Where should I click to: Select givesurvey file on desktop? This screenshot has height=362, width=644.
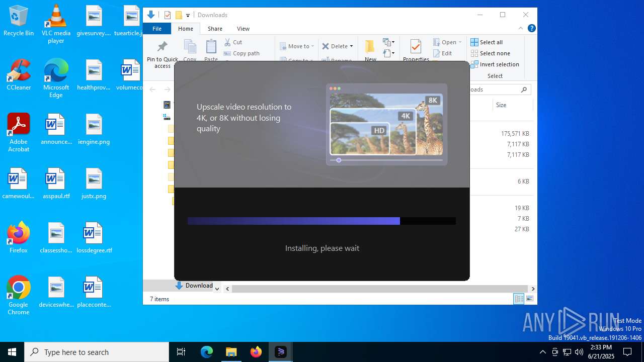(94, 21)
